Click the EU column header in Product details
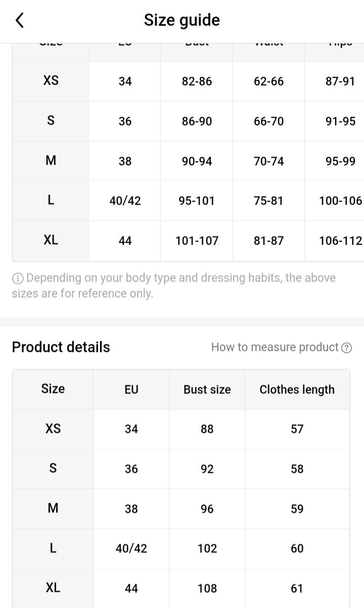The width and height of the screenshot is (364, 608). coord(131,389)
